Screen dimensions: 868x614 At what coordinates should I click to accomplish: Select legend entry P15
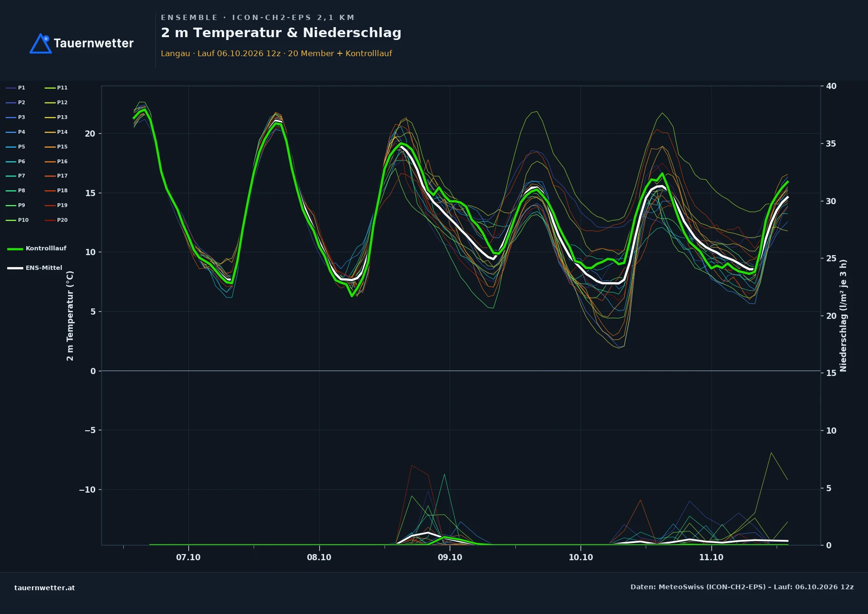click(56, 147)
